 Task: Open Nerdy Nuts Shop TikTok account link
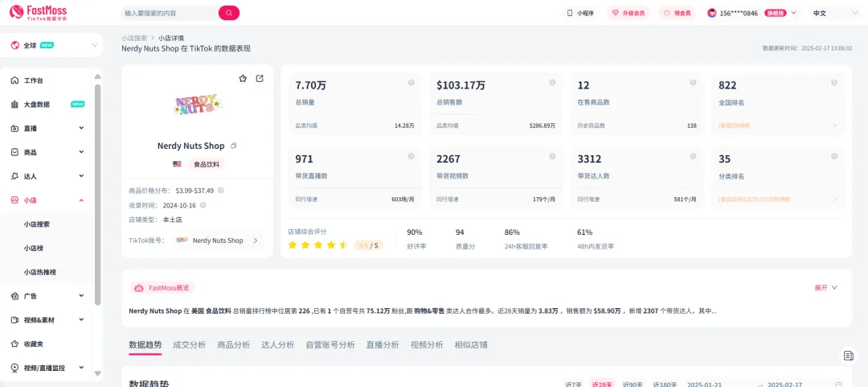[x=218, y=241]
